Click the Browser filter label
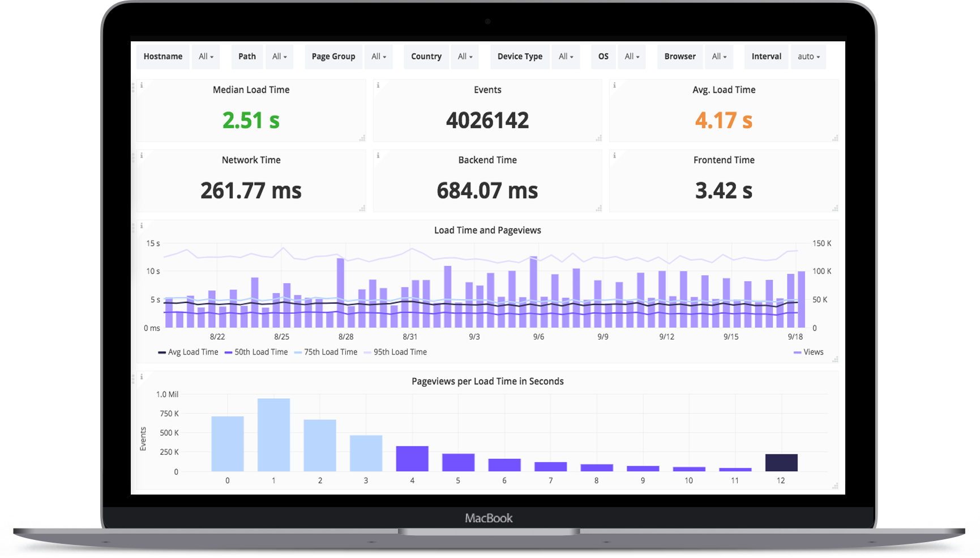980x558 pixels. click(680, 57)
